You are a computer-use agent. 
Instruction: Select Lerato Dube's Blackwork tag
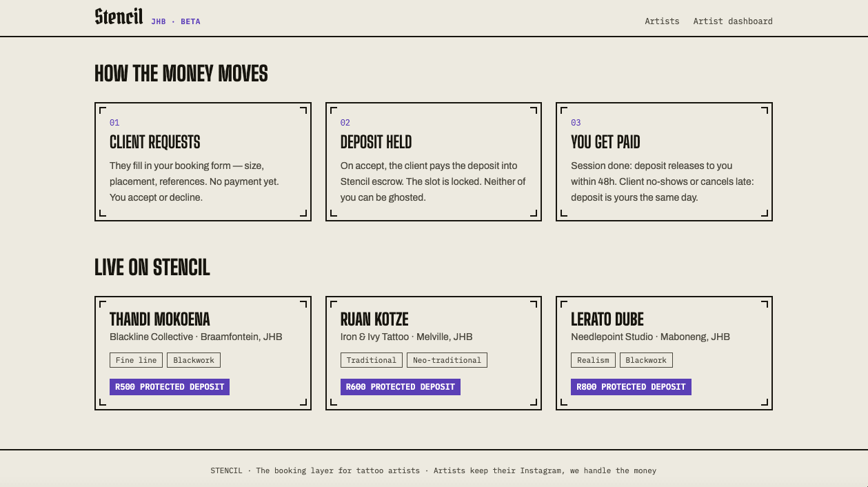646,360
